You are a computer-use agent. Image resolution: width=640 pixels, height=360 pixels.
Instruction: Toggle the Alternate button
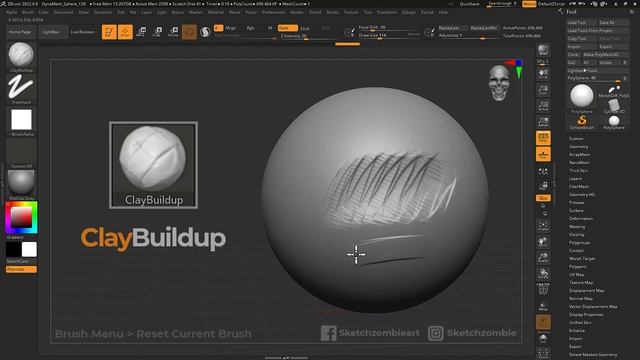[21, 269]
